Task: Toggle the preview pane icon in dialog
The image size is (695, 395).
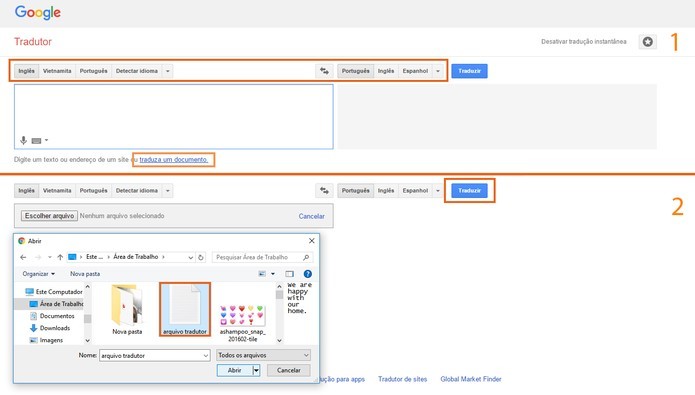Action: tap(289, 274)
